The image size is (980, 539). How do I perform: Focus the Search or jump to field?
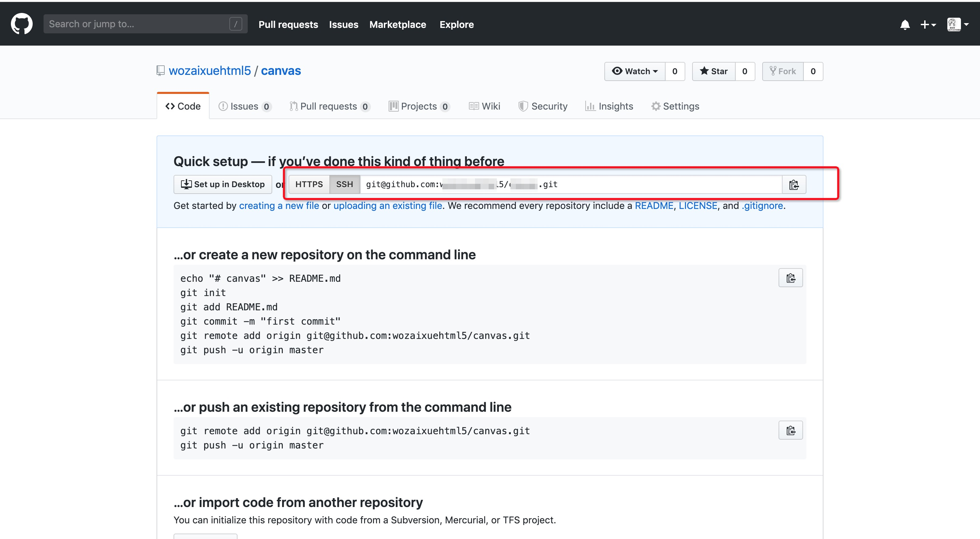137,24
